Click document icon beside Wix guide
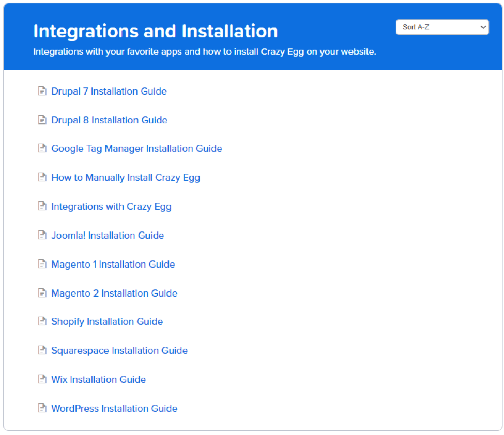 click(42, 379)
